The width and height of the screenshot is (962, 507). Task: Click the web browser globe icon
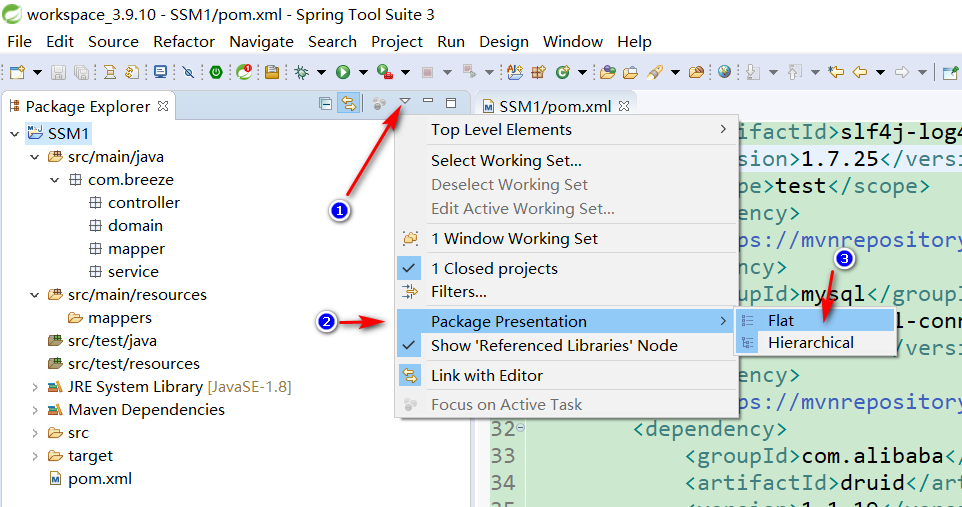click(x=725, y=72)
